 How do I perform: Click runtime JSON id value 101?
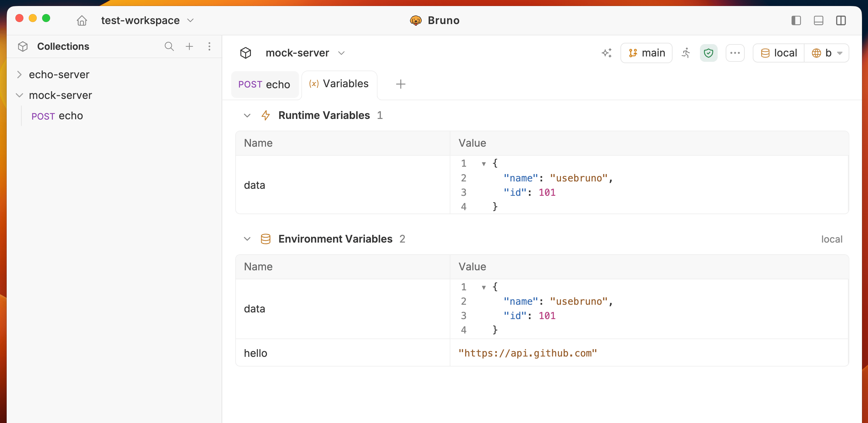pyautogui.click(x=547, y=192)
